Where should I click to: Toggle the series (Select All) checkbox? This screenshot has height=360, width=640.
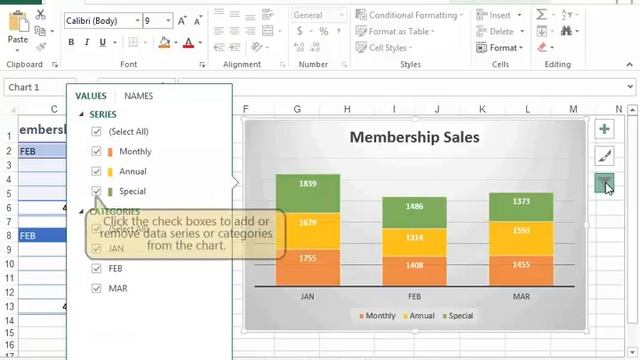pos(96,131)
